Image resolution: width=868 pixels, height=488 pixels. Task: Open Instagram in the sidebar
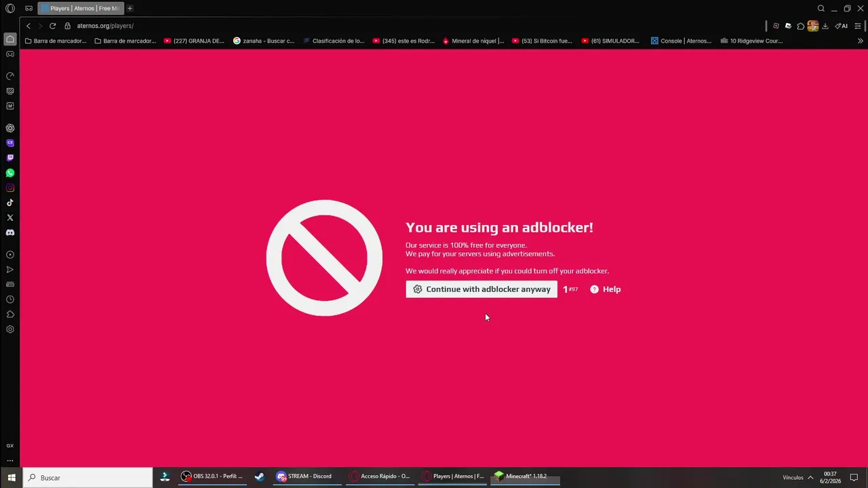[x=10, y=188]
